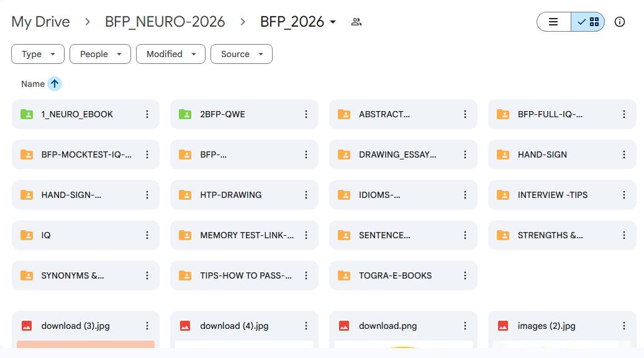The height and width of the screenshot is (358, 644).
Task: Open more actions for download (3).jpg
Action: tap(147, 326)
